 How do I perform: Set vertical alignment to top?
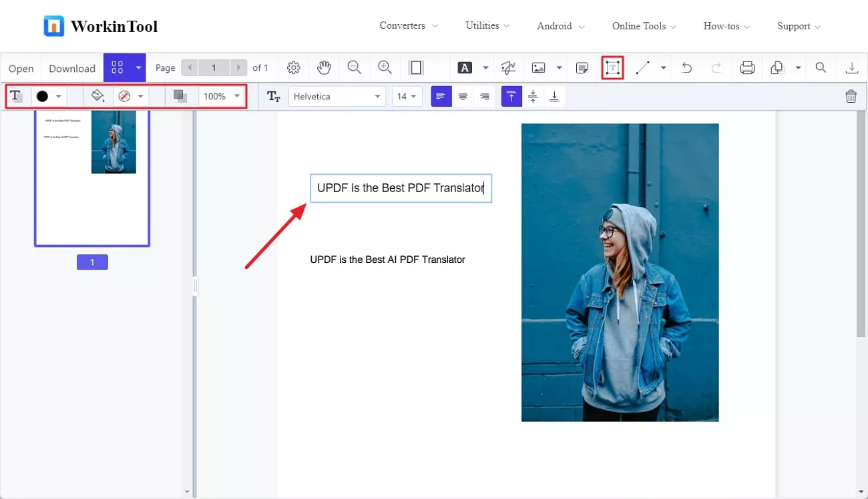click(x=511, y=97)
